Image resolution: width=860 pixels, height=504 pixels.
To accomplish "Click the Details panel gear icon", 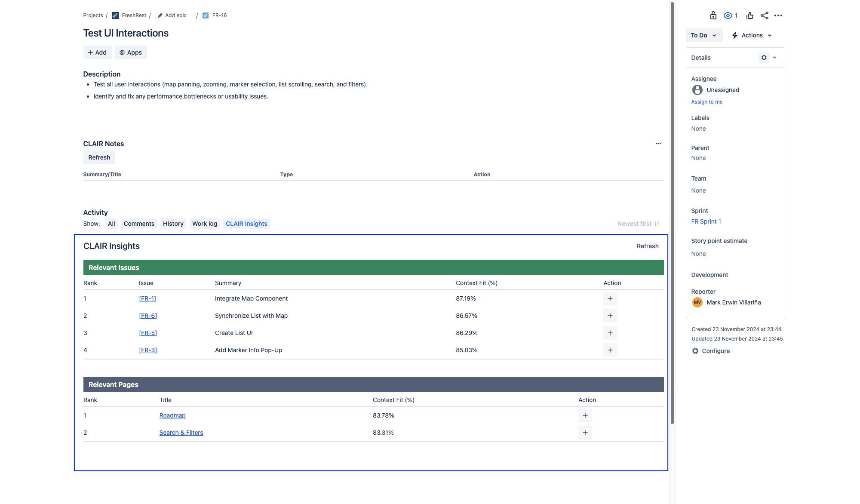I will (764, 58).
